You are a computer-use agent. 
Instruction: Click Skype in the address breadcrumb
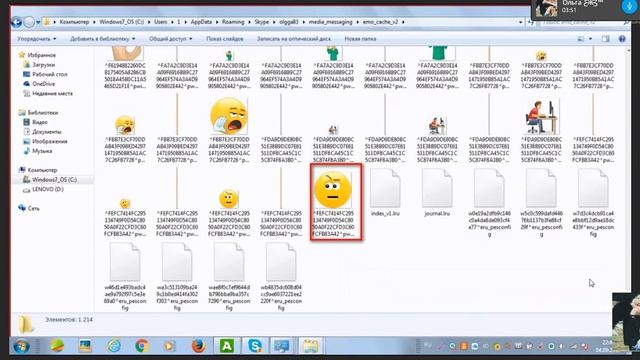262,22
